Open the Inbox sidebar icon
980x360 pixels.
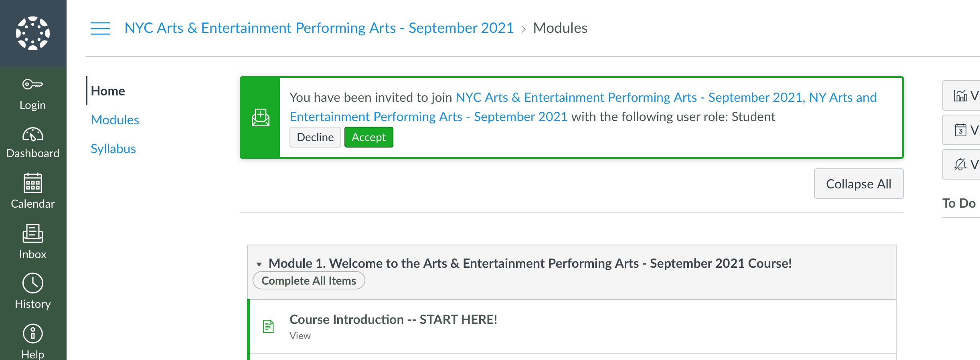click(x=33, y=233)
